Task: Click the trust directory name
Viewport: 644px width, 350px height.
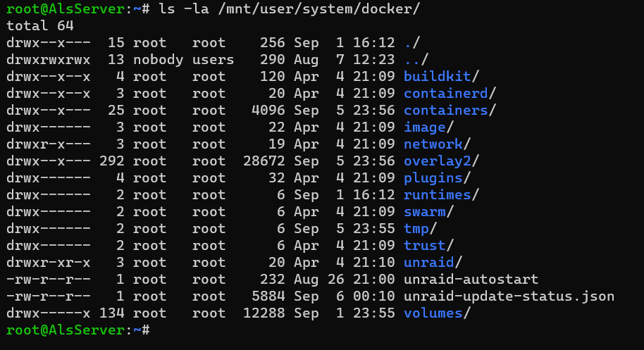Action: [x=425, y=245]
